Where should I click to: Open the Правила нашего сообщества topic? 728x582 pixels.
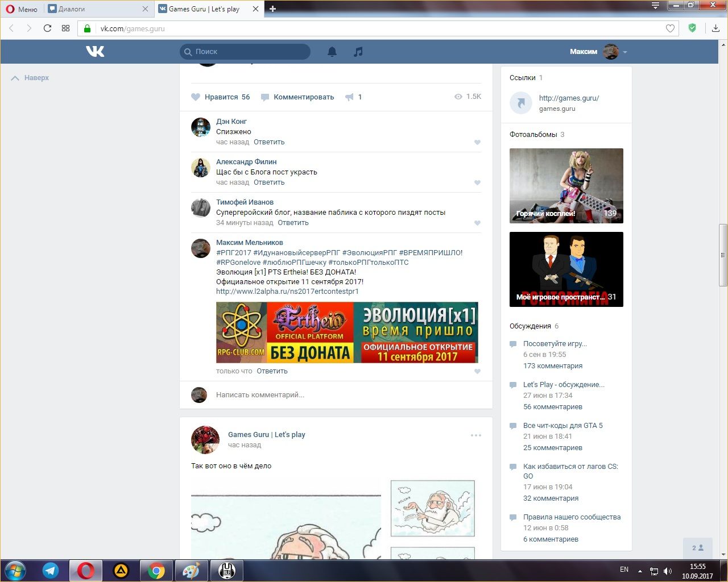pyautogui.click(x=572, y=517)
